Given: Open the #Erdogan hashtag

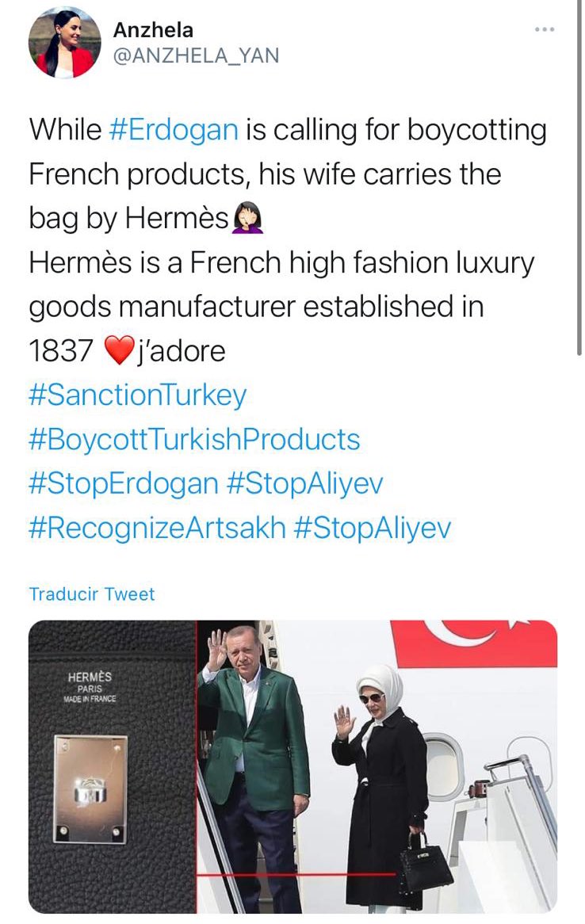Looking at the screenshot, I should pos(174,130).
